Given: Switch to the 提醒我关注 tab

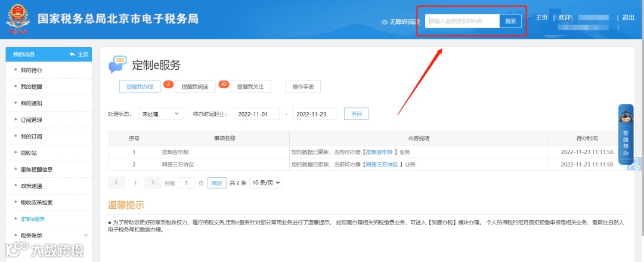Looking at the screenshot, I should pyautogui.click(x=250, y=87).
